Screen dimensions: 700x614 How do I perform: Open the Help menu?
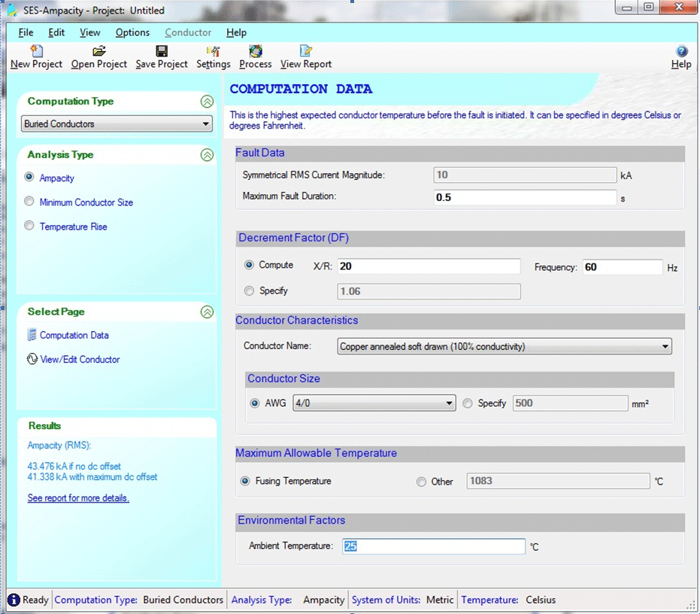pyautogui.click(x=236, y=32)
